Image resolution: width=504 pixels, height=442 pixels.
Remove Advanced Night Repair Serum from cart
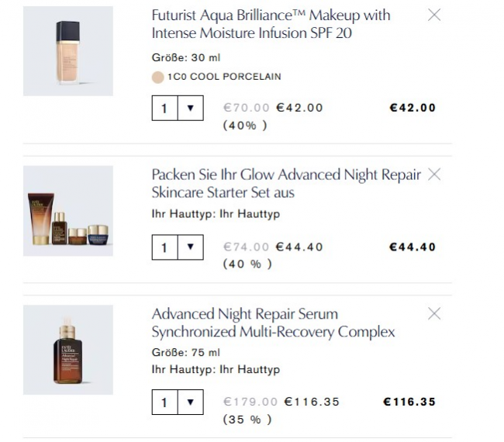[434, 313]
